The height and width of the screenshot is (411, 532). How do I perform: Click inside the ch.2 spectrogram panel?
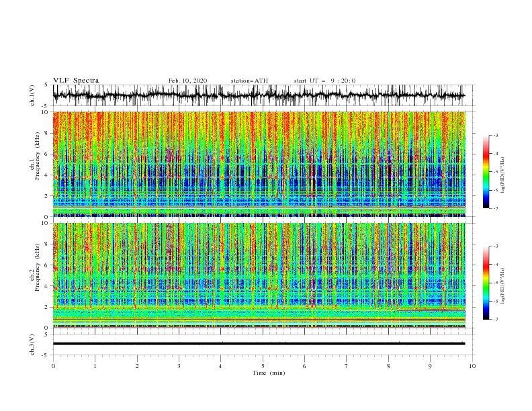[259, 275]
